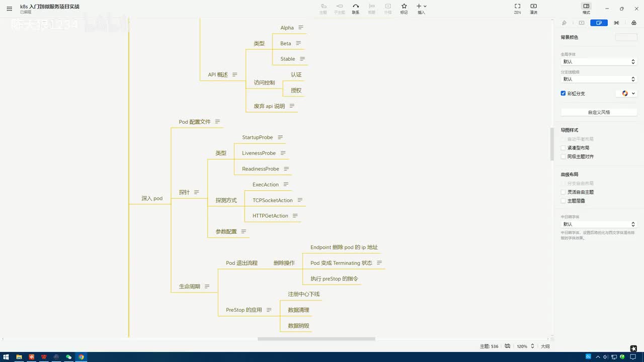Toggle the 格式 format panel
Image resolution: width=644 pixels, height=362 pixels.
586,9
